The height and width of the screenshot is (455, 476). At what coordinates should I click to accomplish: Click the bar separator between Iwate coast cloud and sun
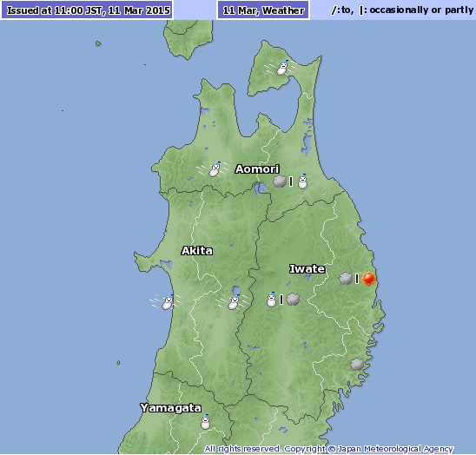click(x=357, y=279)
